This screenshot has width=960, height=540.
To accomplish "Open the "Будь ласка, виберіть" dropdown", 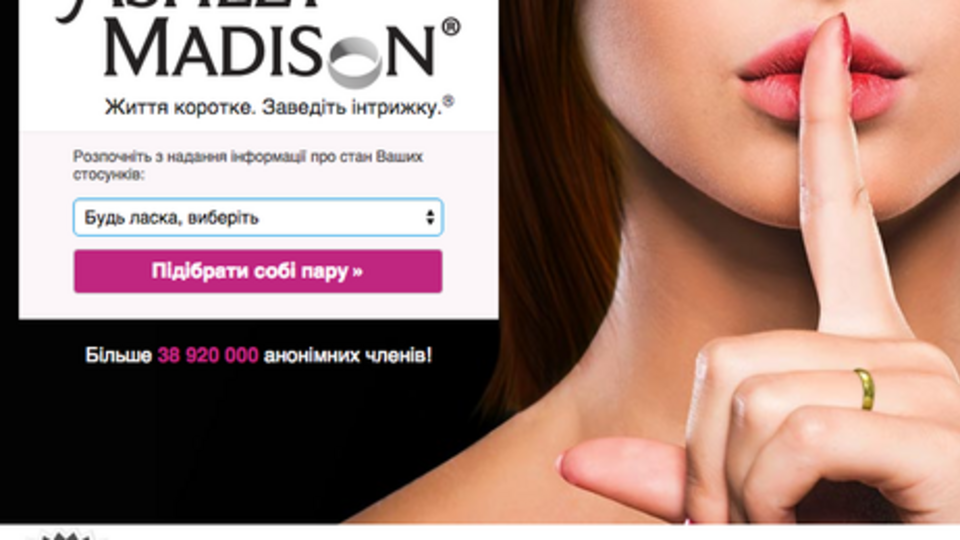I will click(x=258, y=217).
